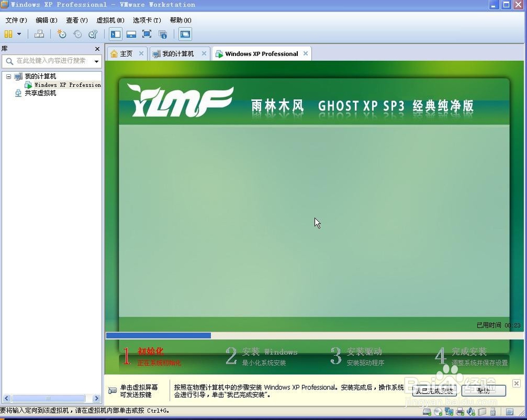
Task: Click the sidebar horizontal scrollbar
Action: [x=47, y=398]
